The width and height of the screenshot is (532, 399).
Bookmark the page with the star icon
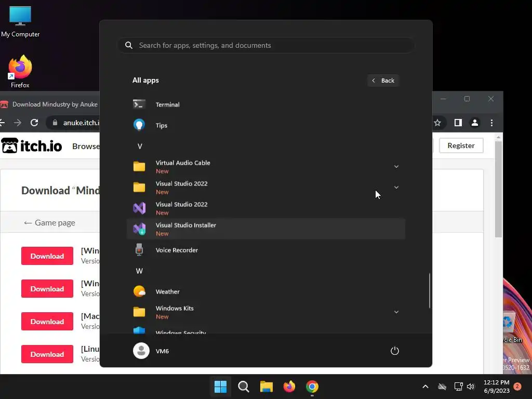point(437,123)
